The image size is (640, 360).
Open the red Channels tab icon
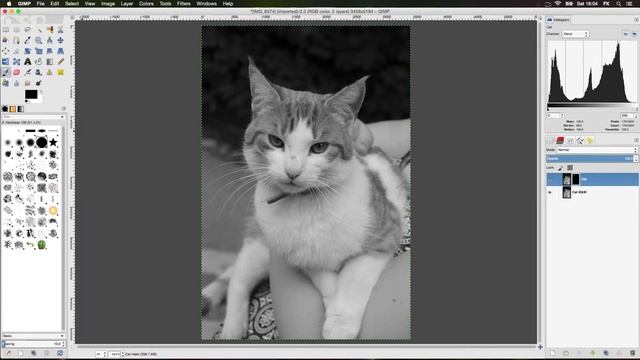click(560, 140)
